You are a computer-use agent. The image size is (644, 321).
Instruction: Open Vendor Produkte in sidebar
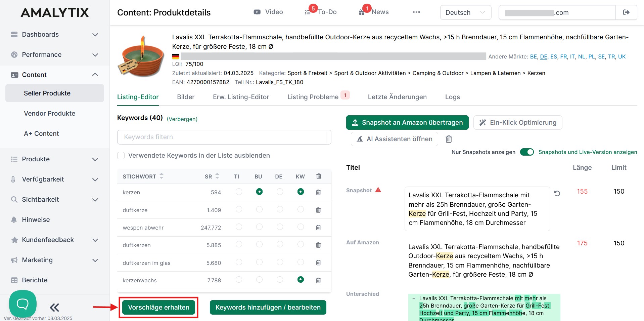click(49, 113)
